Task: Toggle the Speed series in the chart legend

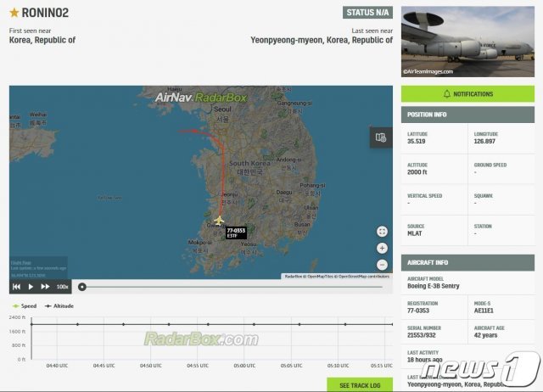Action: (25, 305)
